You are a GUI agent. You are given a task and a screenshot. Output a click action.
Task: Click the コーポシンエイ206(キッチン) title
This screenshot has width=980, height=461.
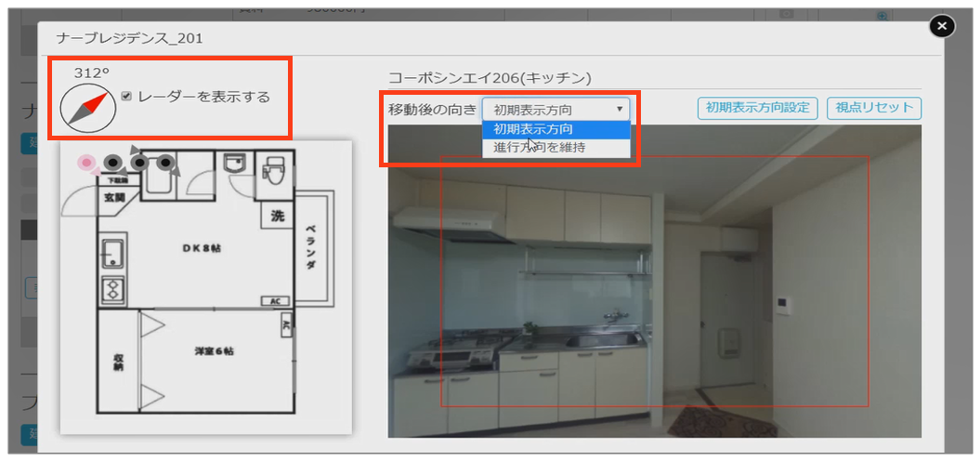(x=490, y=78)
